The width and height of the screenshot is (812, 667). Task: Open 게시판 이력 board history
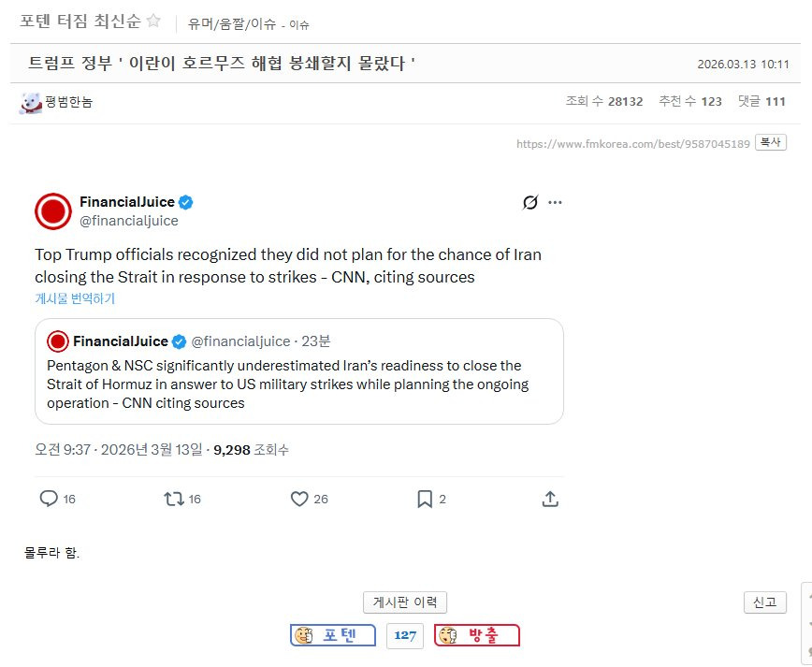405,602
